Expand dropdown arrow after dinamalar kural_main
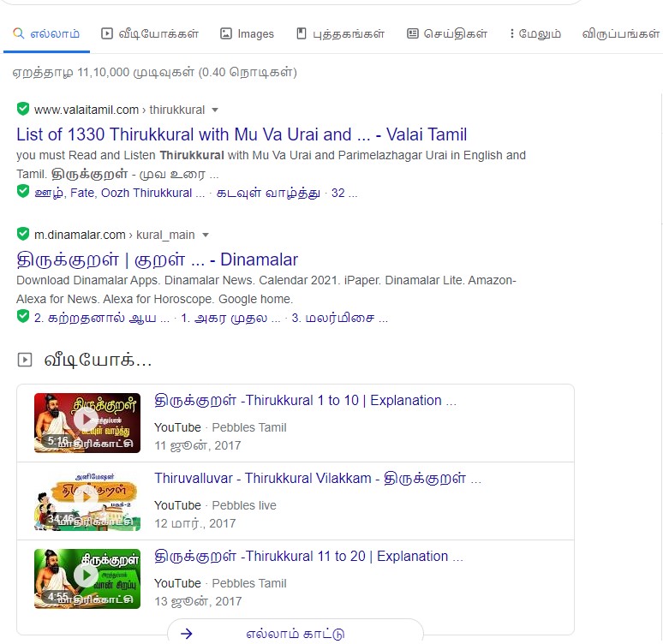This screenshot has height=644, width=663. click(206, 235)
